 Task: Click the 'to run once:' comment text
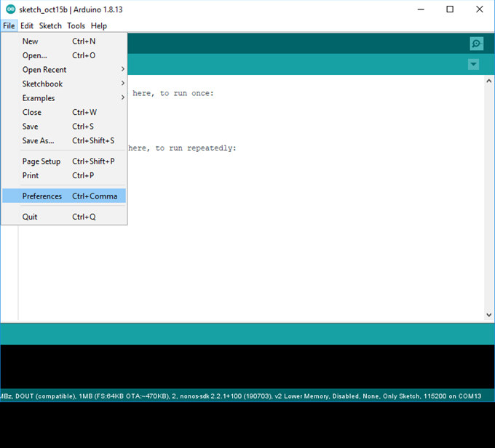pyautogui.click(x=187, y=93)
